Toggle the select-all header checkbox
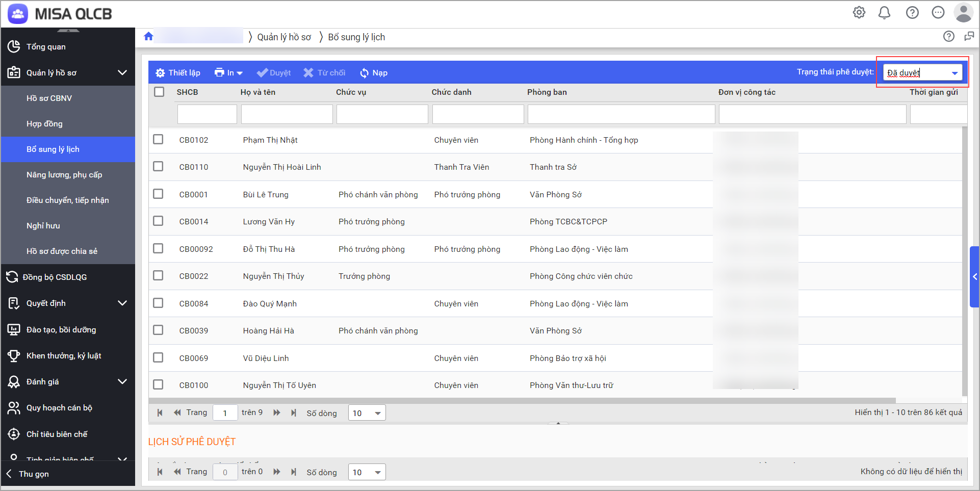Screen dimensions: 980x491 click(159, 92)
